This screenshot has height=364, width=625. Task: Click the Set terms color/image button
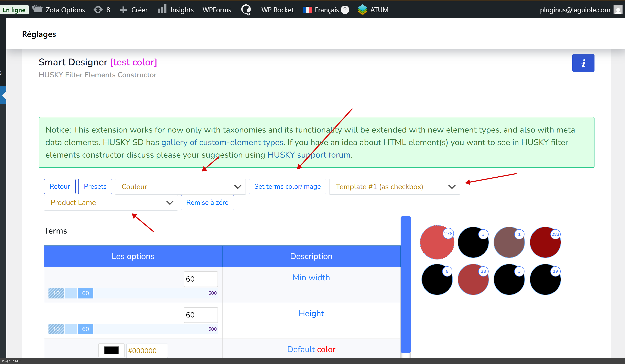coord(287,186)
